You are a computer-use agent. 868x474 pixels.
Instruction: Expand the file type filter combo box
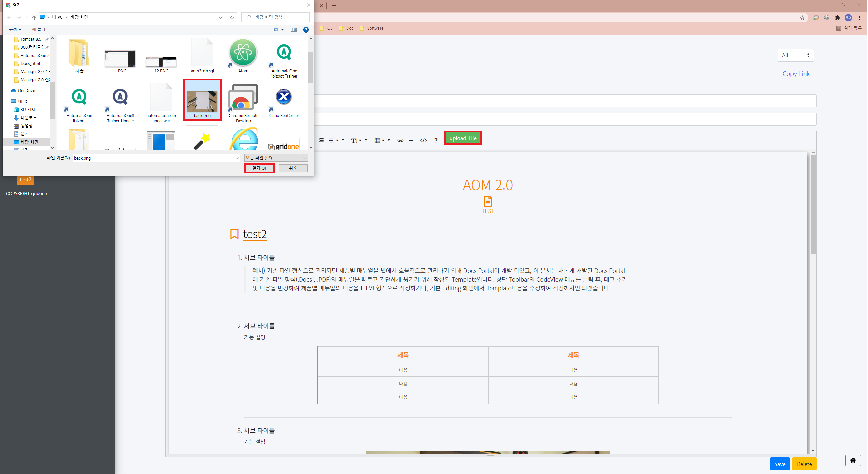coord(276,158)
